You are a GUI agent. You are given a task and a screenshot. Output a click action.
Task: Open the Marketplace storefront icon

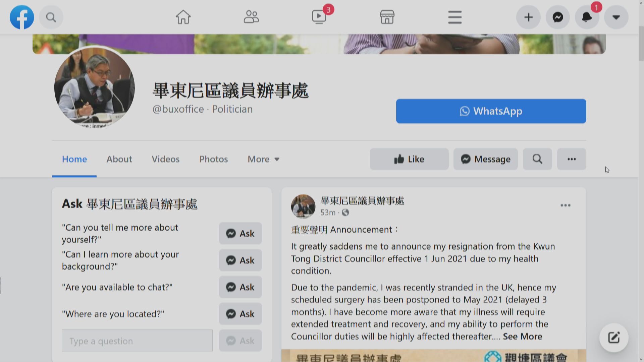click(x=387, y=17)
